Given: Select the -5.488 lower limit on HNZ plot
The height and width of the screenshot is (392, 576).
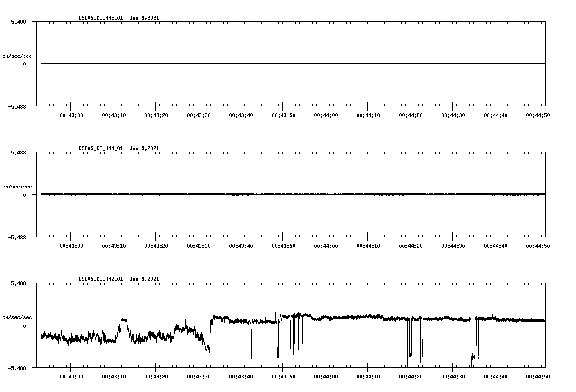Looking at the screenshot, I should [x=17, y=368].
